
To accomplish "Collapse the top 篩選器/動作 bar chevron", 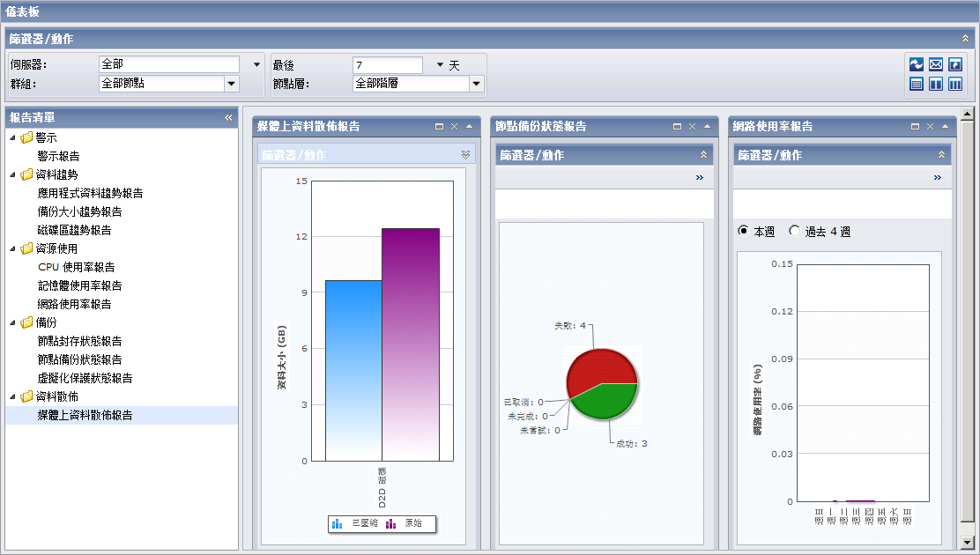I will coord(966,39).
